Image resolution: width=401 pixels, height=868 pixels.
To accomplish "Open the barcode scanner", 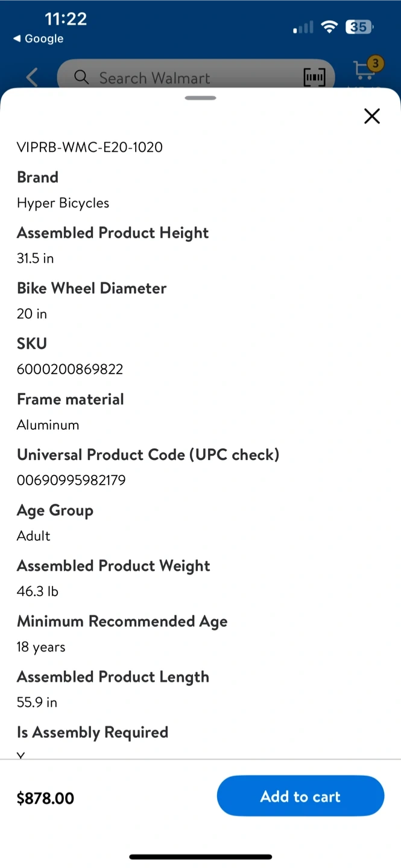I will (x=314, y=77).
